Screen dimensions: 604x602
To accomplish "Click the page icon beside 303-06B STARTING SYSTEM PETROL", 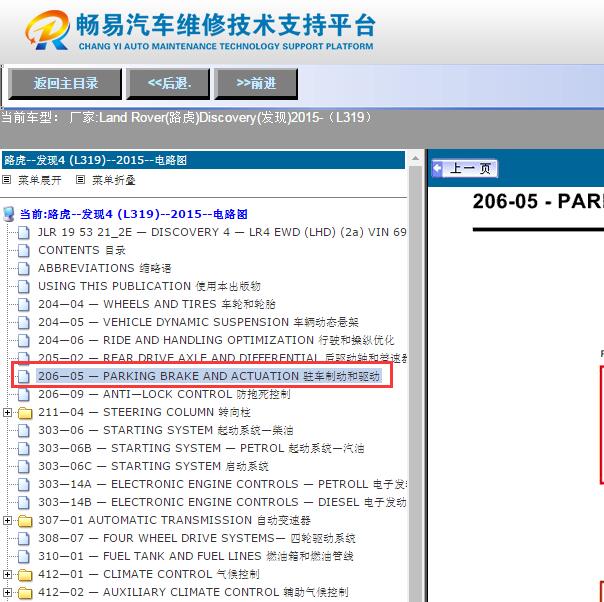I will pyautogui.click(x=24, y=449).
